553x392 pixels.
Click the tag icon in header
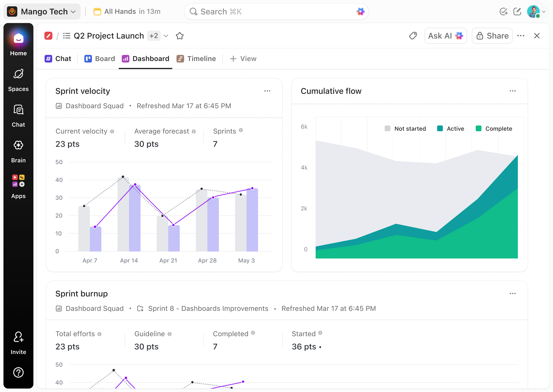[x=413, y=36]
